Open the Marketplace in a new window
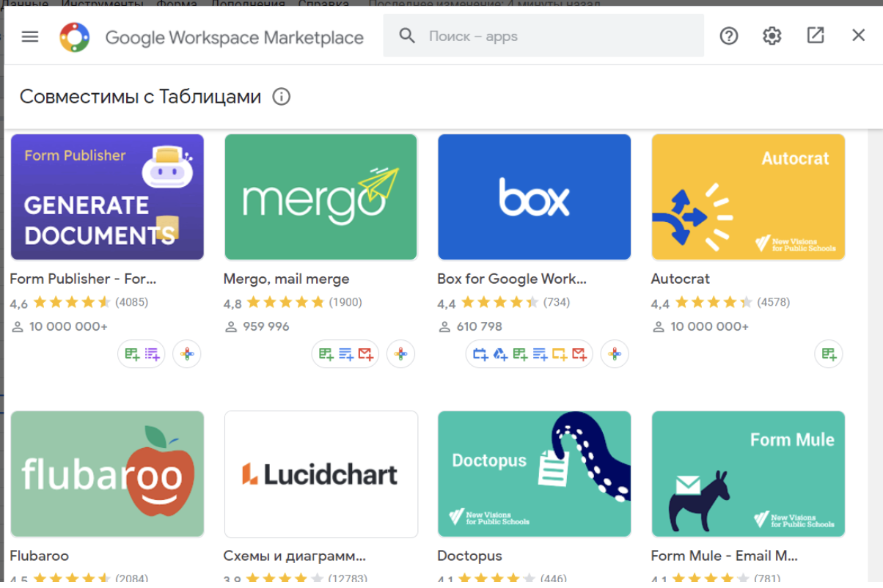The width and height of the screenshot is (883, 588). tap(816, 35)
